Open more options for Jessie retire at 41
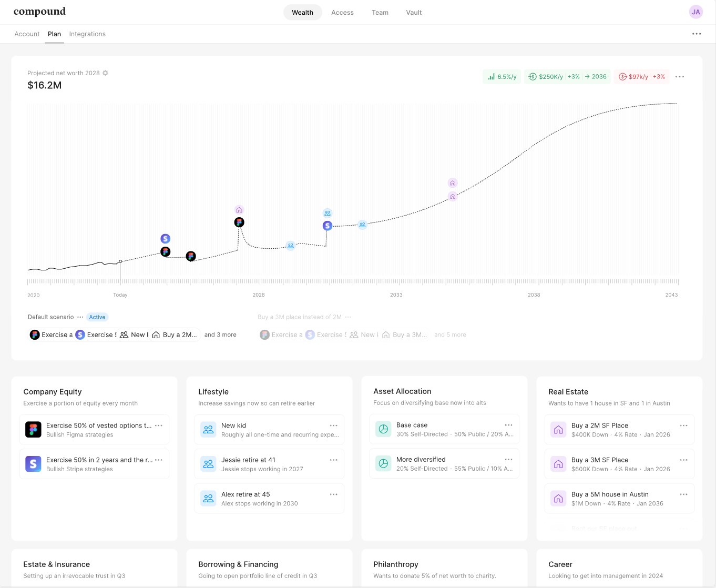Viewport: 716px width, 588px height. tap(333, 460)
